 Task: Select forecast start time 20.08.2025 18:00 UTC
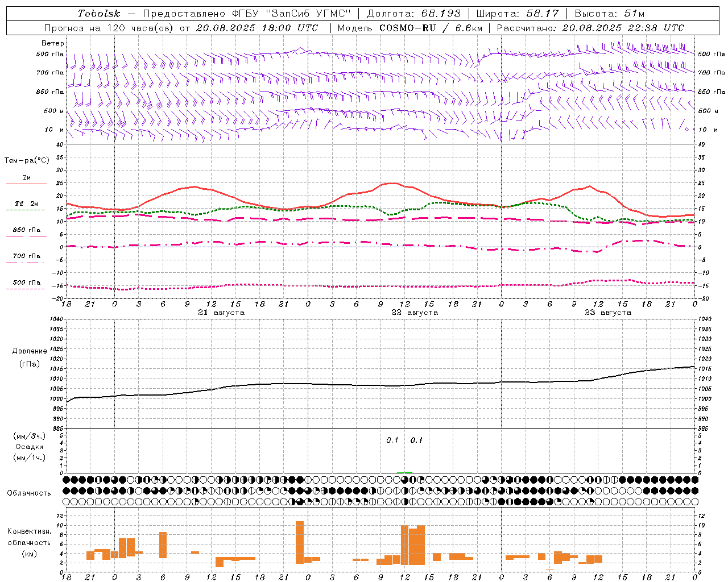point(257,28)
